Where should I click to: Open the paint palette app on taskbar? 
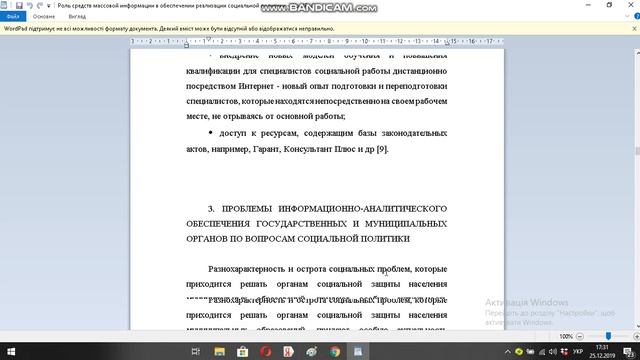click(312, 351)
